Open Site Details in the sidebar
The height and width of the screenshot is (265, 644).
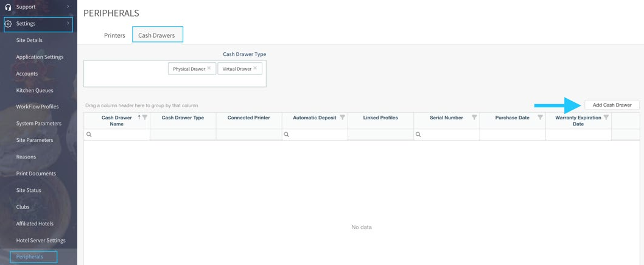pyautogui.click(x=29, y=40)
